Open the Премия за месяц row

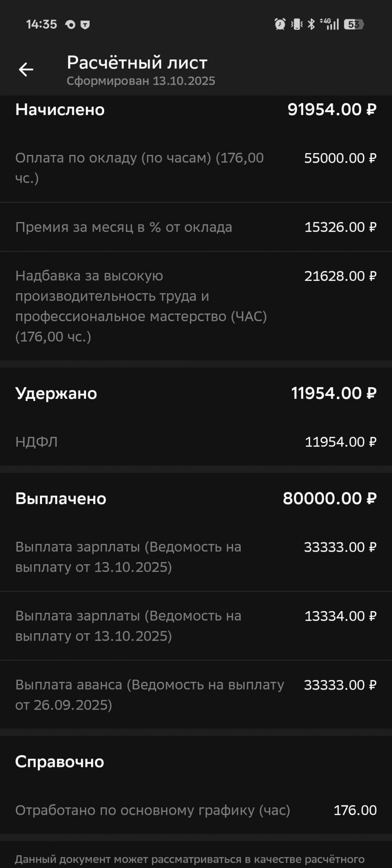(x=195, y=227)
